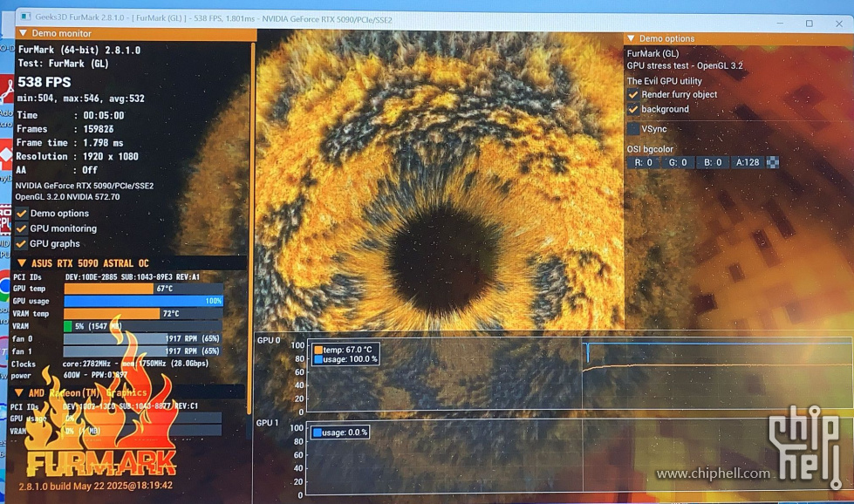Click the R: 0 color value field
This screenshot has width=854, height=504.
click(x=643, y=162)
